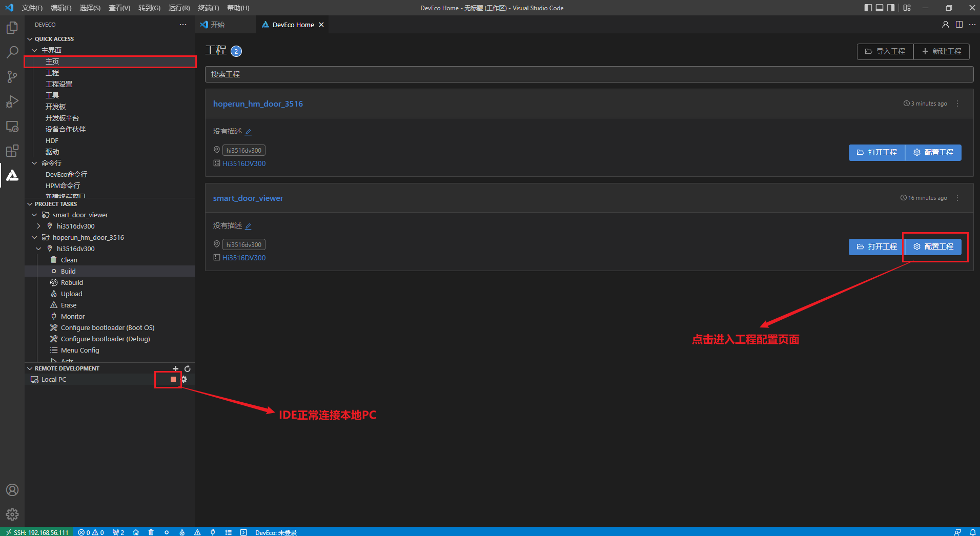Open the 编辑(E) menu

pyautogui.click(x=61, y=8)
